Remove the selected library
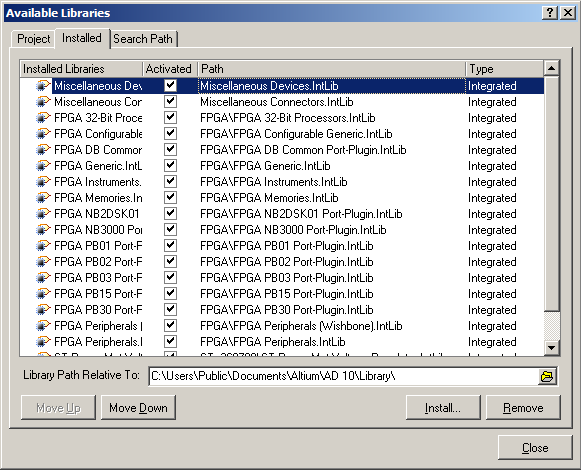The image size is (581, 470). [523, 408]
